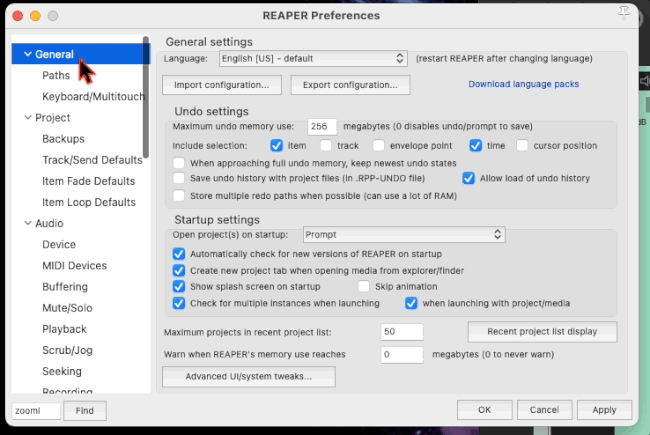This screenshot has width=650, height=435.
Task: Open the Seeking preferences page
Action: [62, 372]
